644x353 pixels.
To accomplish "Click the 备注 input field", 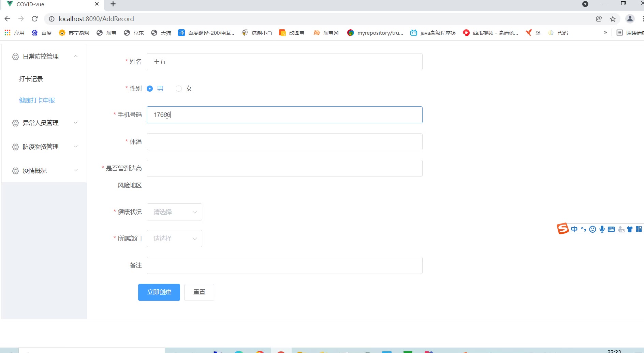I will pos(284,265).
